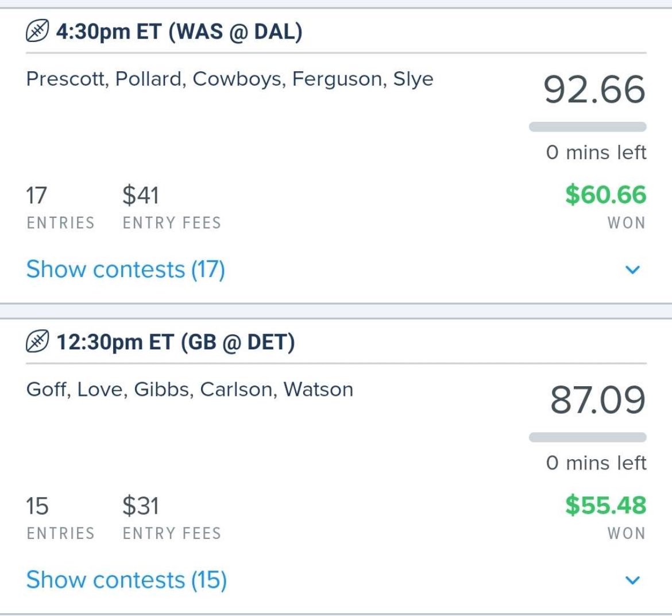Click the $60.66 won amount

605,195
